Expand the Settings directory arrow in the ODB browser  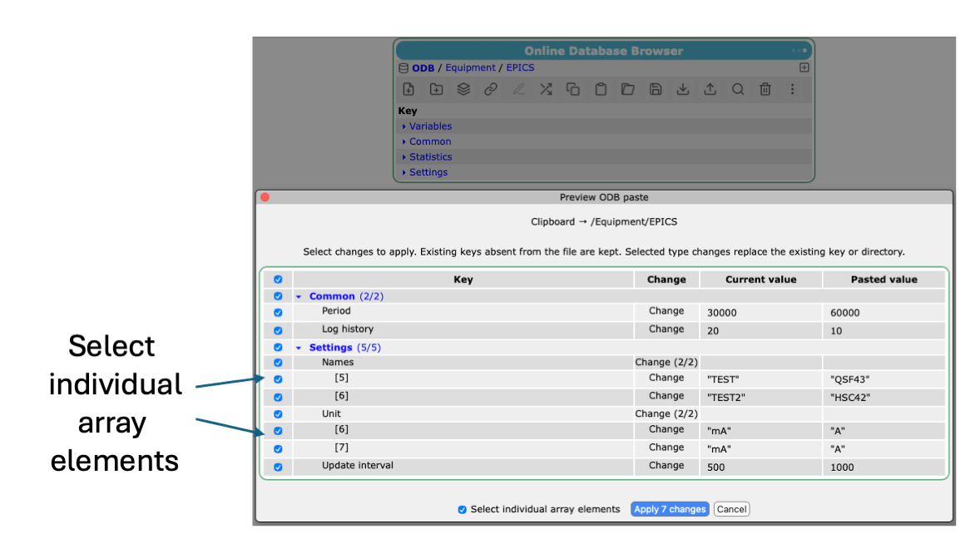[403, 172]
